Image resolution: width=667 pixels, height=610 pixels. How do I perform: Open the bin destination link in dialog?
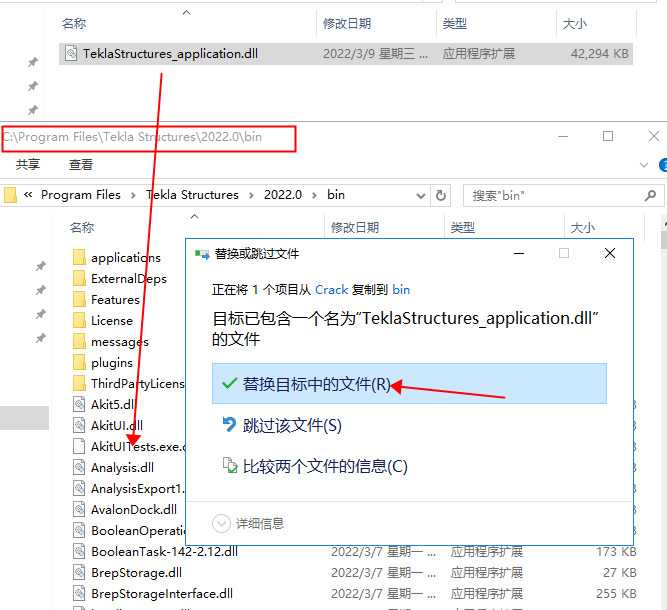pos(401,290)
